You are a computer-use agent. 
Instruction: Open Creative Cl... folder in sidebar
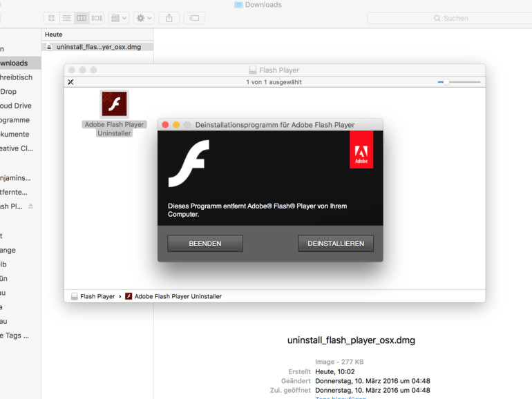pos(19,148)
